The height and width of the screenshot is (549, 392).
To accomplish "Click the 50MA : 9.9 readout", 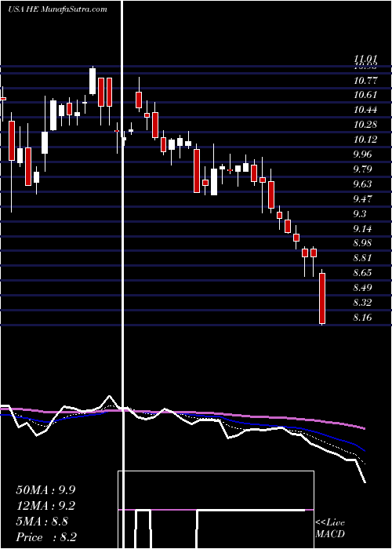I will (45, 490).
